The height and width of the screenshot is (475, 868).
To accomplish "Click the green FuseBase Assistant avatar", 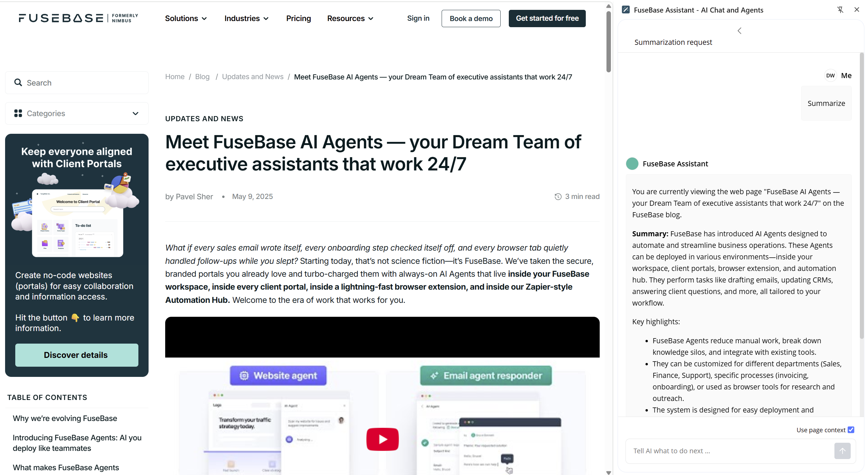I will pos(632,164).
